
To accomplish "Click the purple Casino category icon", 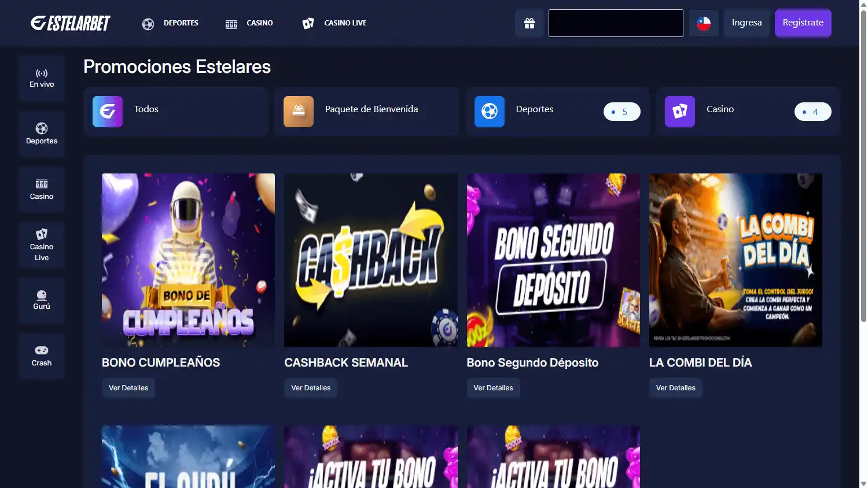I will point(680,112).
